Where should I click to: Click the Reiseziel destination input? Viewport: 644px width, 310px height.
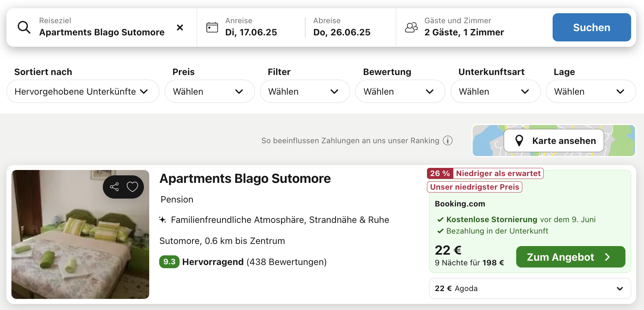coord(102,27)
